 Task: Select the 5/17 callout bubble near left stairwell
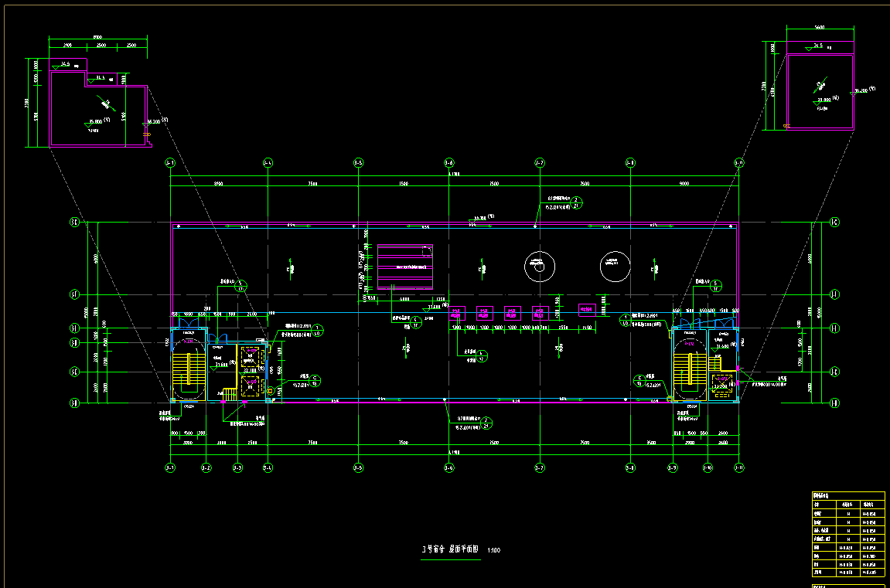click(x=240, y=285)
